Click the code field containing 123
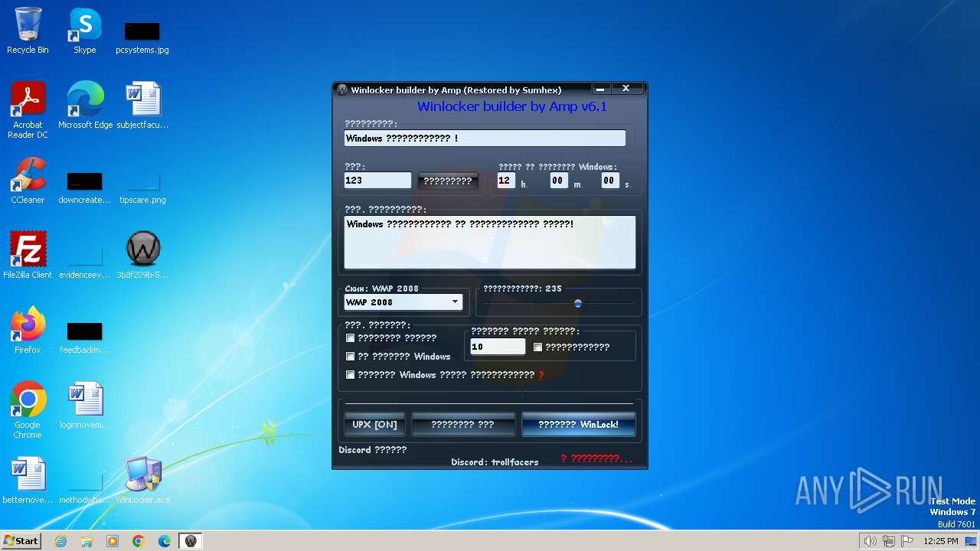Image resolution: width=980 pixels, height=551 pixels. (x=377, y=181)
